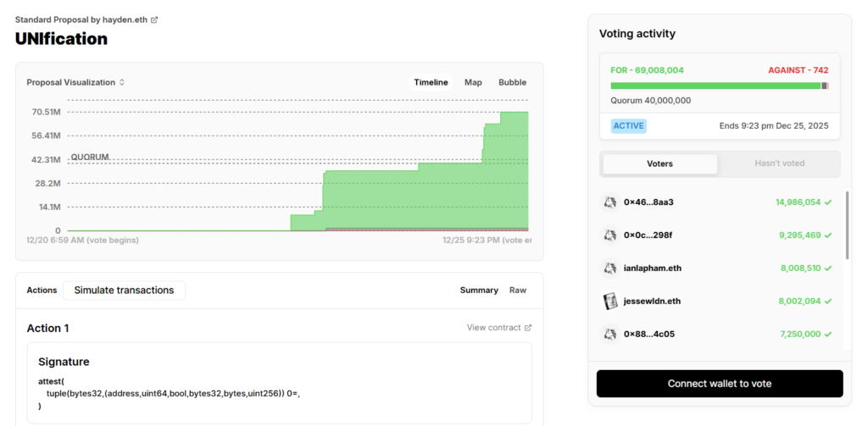Click Simulate transactions button
The height and width of the screenshot is (426, 868).
124,290
